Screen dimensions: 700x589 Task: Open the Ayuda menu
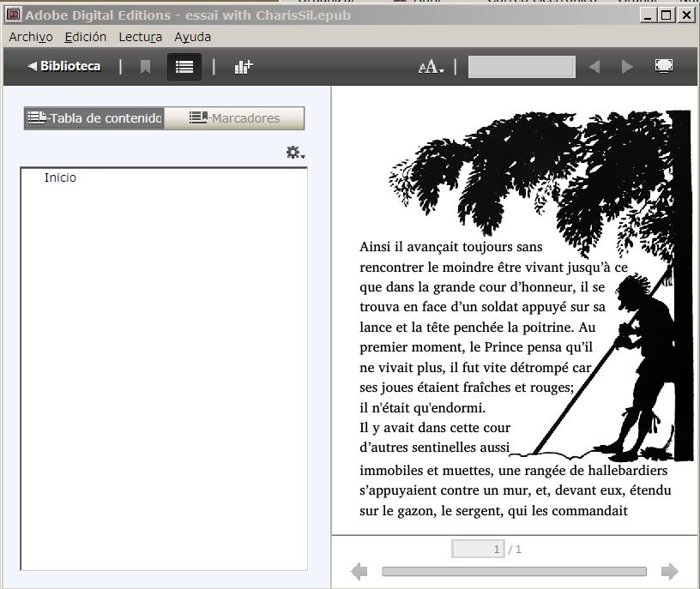pyautogui.click(x=192, y=37)
